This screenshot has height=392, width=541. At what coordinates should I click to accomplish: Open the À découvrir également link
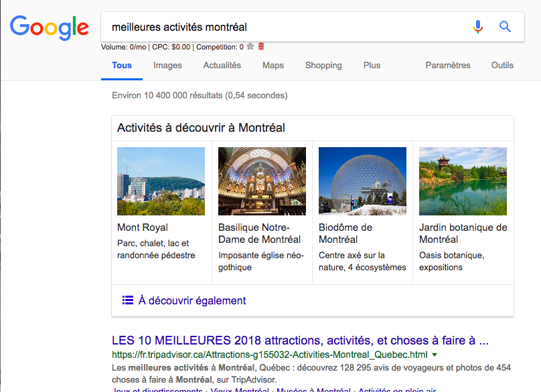[x=192, y=300]
